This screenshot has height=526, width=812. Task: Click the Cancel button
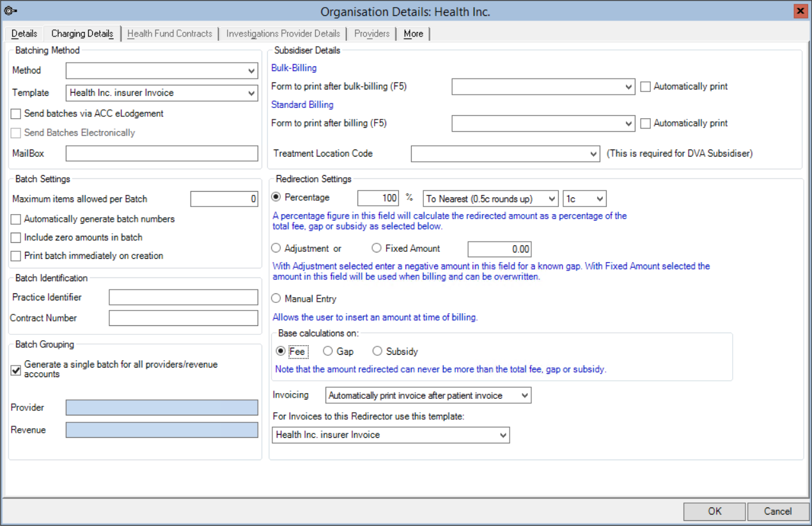778,511
